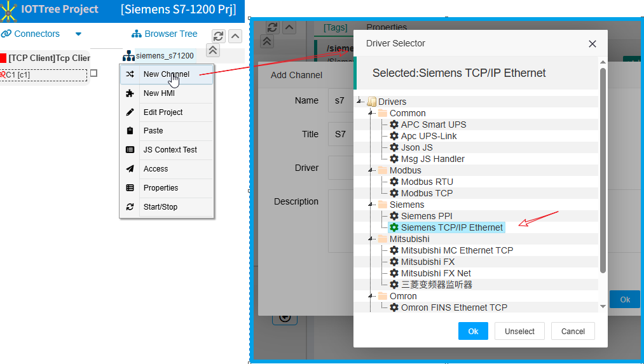Click the puzzle piece icon beside New HMI
This screenshot has height=364, width=644.
click(x=130, y=93)
